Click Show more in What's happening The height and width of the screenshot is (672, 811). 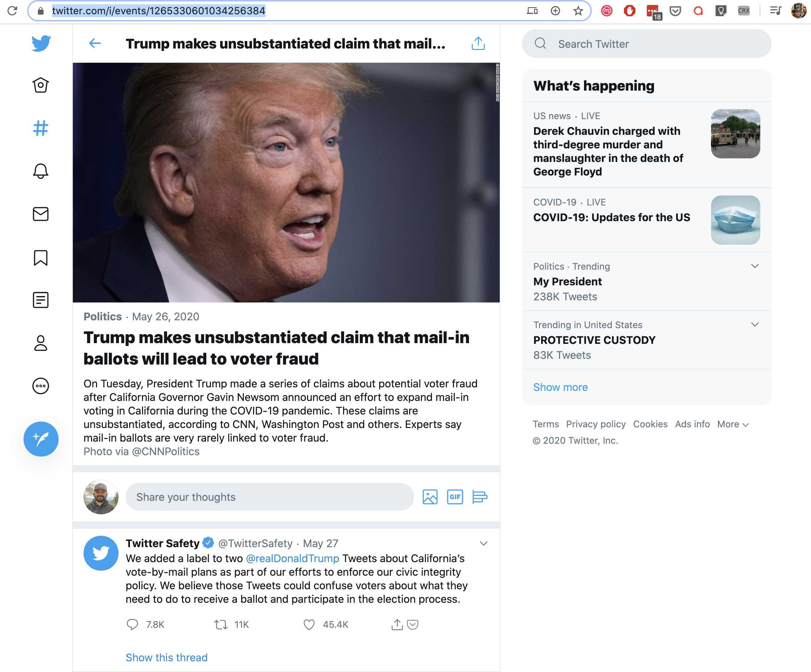560,387
